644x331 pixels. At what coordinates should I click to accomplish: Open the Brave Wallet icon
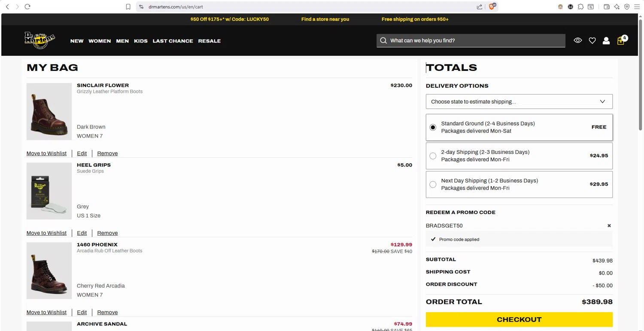[x=607, y=7]
